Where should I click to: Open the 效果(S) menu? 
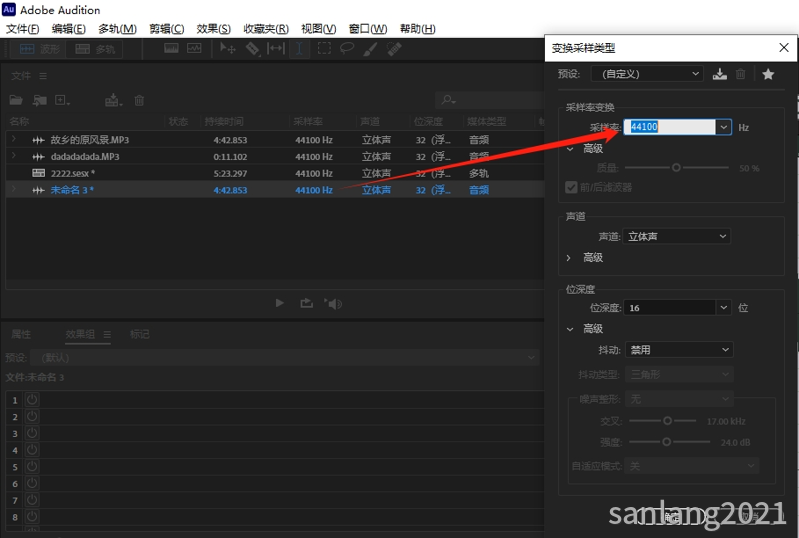213,29
